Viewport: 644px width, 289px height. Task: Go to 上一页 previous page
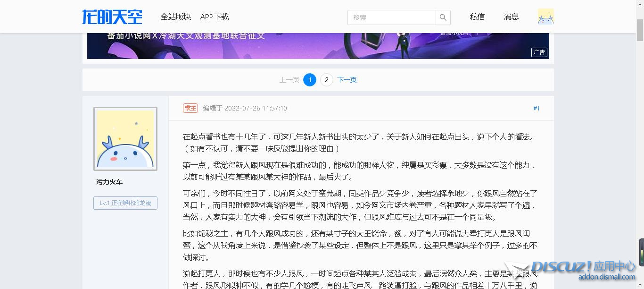tap(289, 80)
